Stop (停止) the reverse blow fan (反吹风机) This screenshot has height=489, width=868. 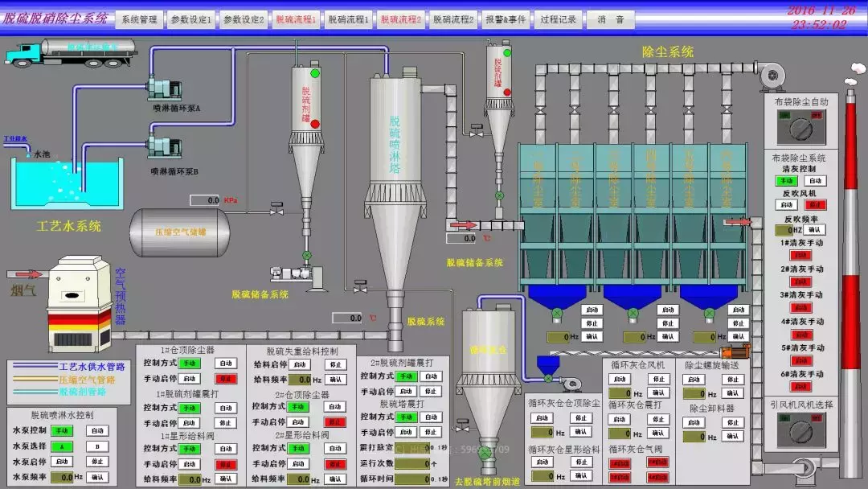point(815,205)
